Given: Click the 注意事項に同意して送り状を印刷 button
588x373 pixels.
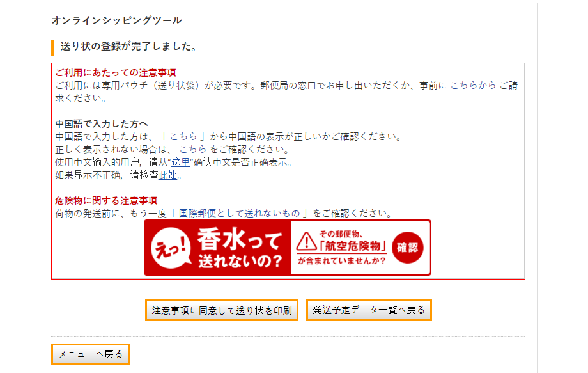Looking at the screenshot, I should (x=222, y=310).
